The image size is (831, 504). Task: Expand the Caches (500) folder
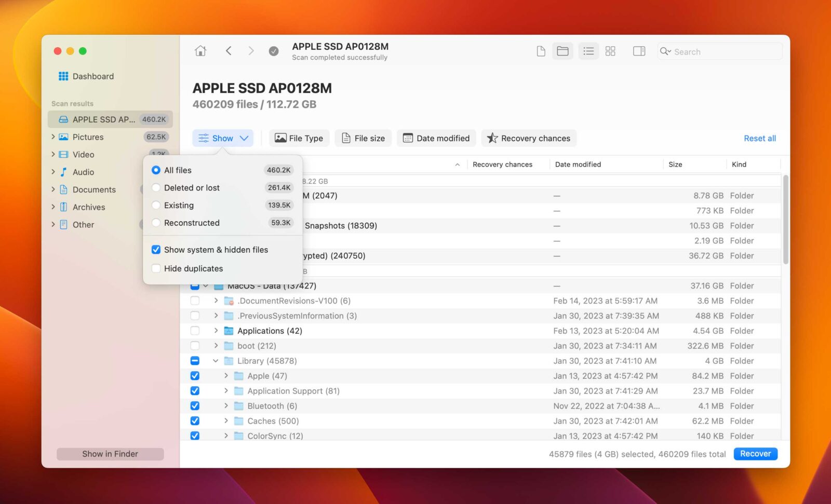[226, 421]
